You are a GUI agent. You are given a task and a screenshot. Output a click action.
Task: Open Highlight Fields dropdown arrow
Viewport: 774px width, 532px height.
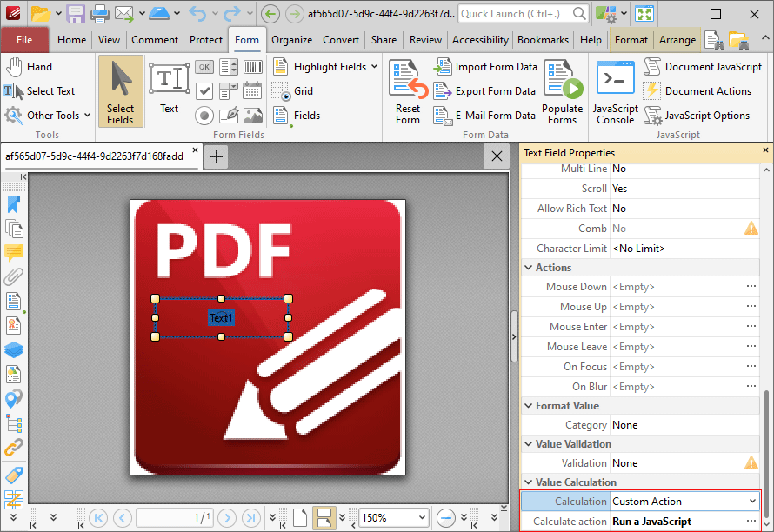(x=374, y=67)
